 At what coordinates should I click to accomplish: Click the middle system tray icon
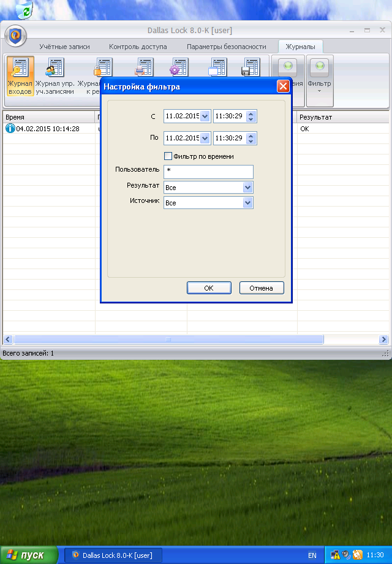pyautogui.click(x=346, y=555)
